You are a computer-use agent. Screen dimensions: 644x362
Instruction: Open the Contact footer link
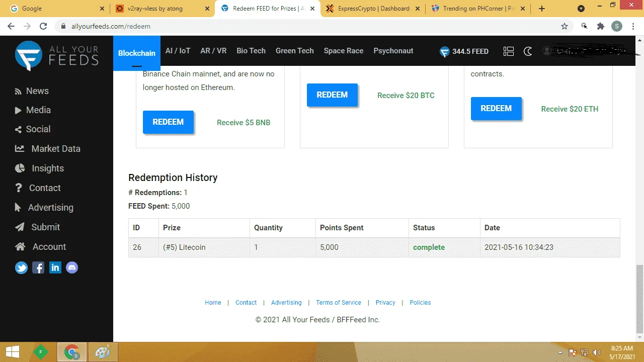(246, 303)
